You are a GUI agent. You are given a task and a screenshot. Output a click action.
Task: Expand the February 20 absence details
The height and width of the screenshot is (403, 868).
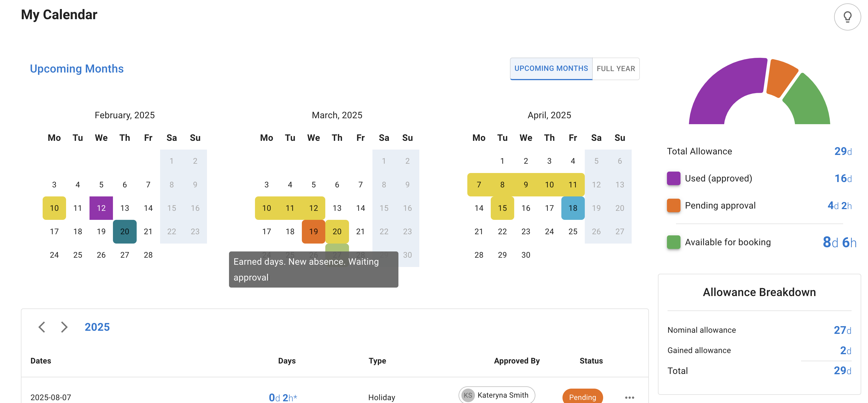pos(125,231)
